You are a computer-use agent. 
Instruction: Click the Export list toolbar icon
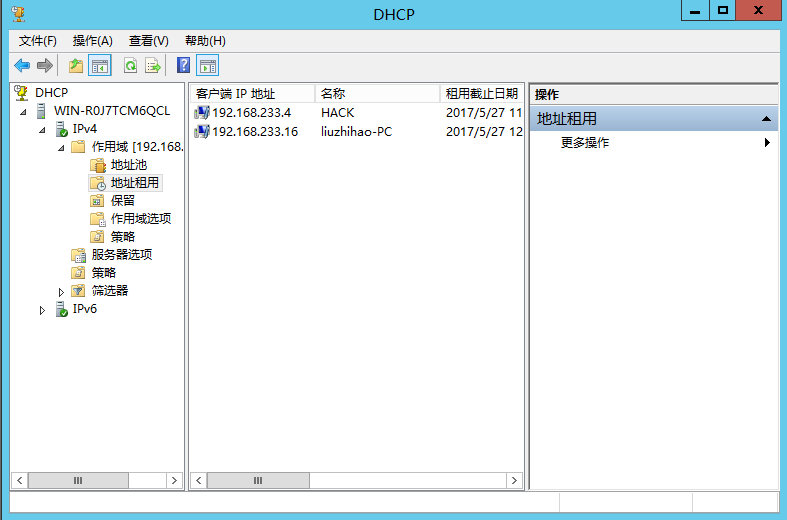(153, 66)
